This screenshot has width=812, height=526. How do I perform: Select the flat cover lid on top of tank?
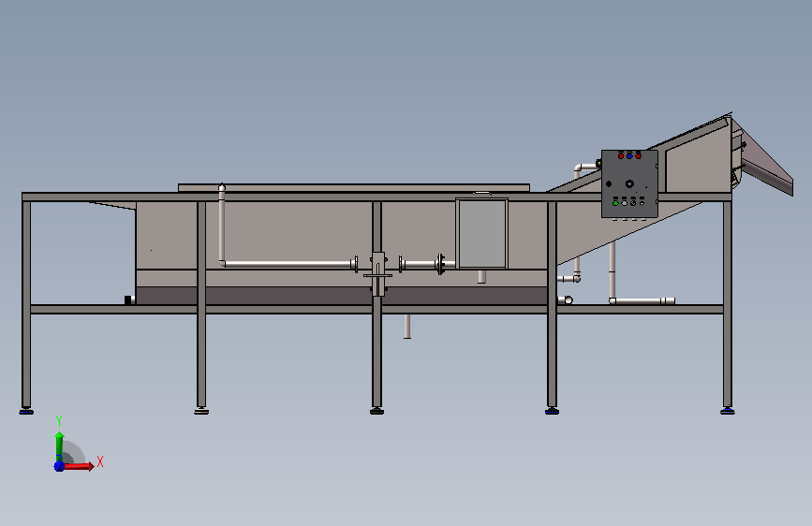tap(354, 187)
